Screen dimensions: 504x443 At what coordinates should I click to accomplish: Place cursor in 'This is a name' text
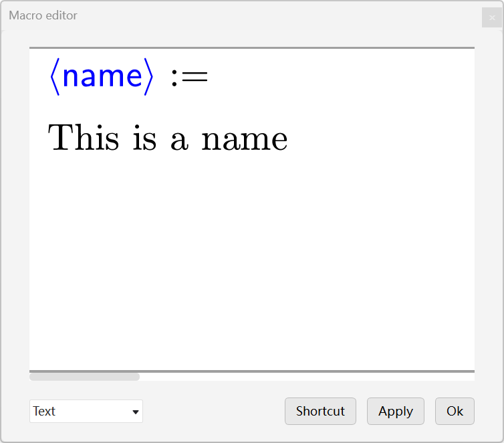168,137
